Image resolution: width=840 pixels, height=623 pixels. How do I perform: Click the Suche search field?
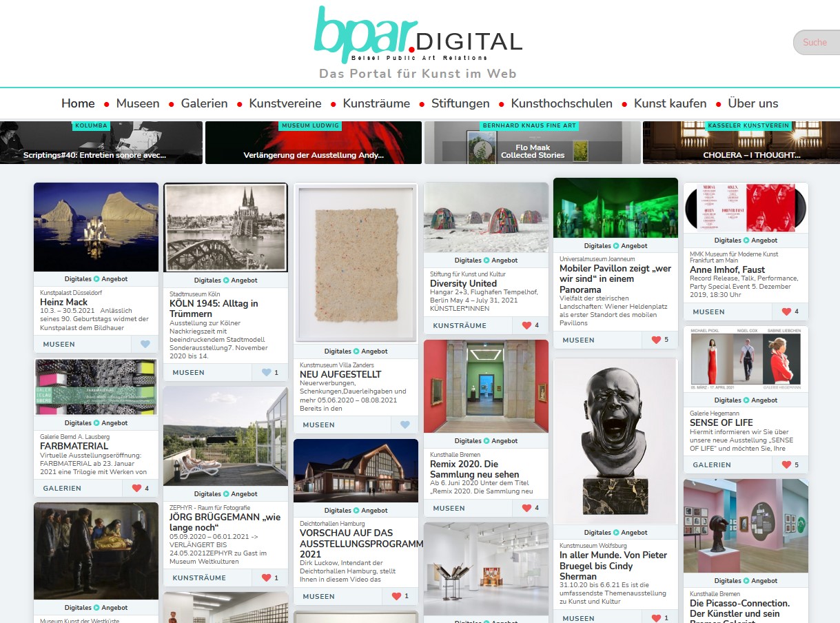coord(815,42)
